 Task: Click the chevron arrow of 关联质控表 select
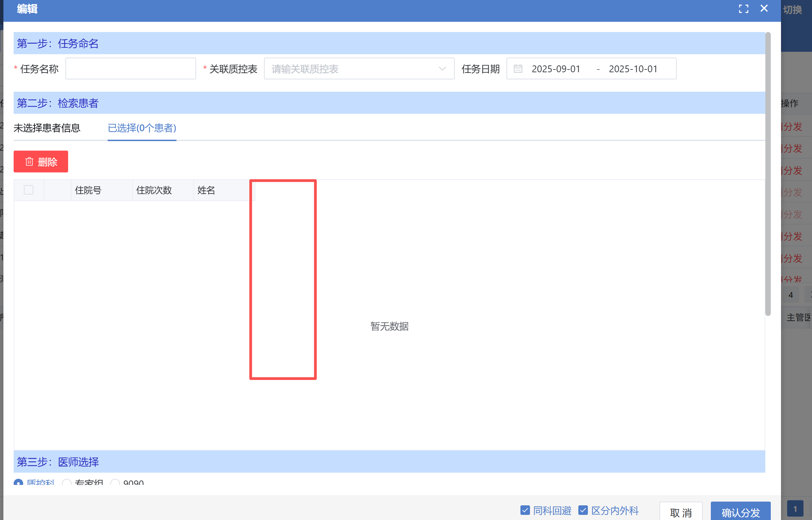442,69
